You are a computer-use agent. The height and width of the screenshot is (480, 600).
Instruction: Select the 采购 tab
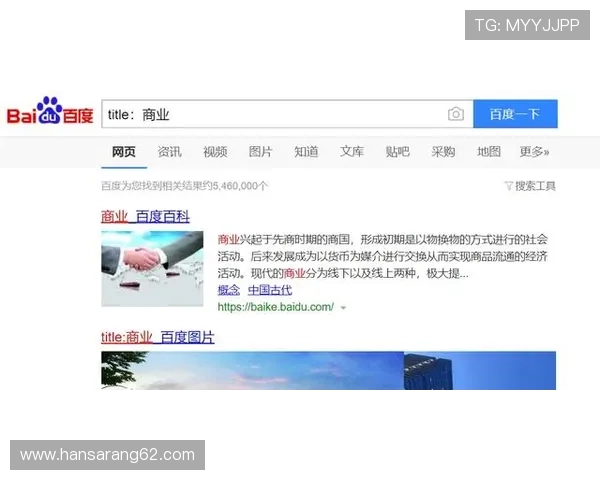click(443, 152)
